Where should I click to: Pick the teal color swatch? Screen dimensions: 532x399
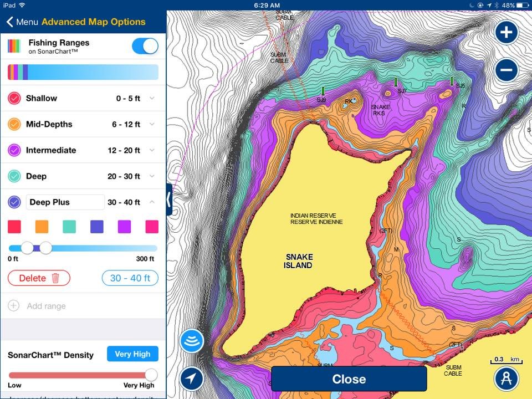tap(69, 227)
